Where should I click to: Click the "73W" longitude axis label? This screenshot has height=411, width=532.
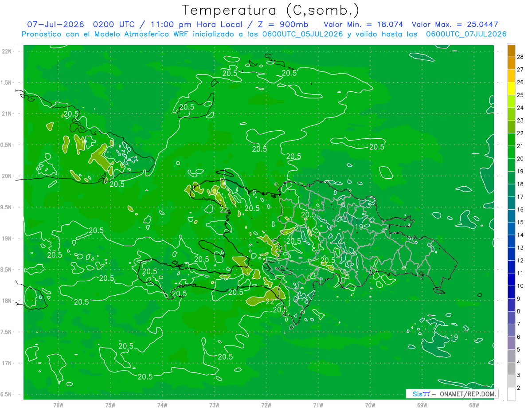214,405
